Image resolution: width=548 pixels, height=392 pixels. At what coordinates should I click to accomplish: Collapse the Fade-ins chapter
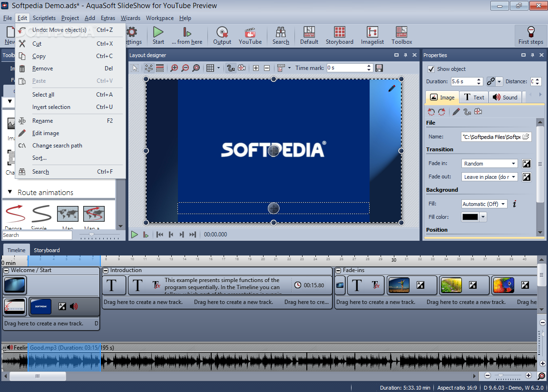(338, 271)
